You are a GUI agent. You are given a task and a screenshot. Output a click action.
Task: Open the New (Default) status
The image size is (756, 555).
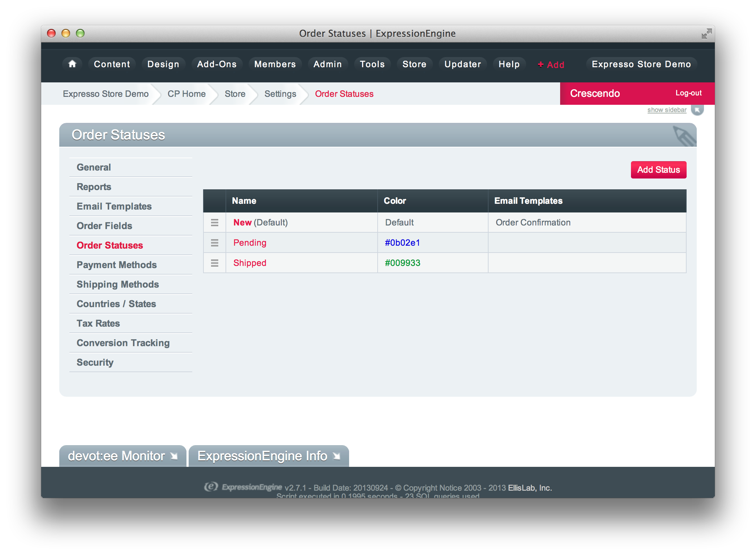pyautogui.click(x=242, y=223)
